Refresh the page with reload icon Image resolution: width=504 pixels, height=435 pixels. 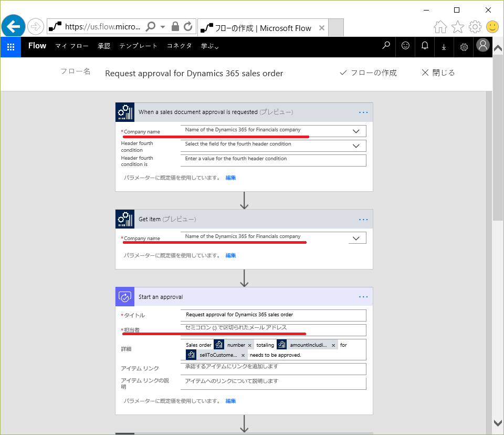pos(188,26)
